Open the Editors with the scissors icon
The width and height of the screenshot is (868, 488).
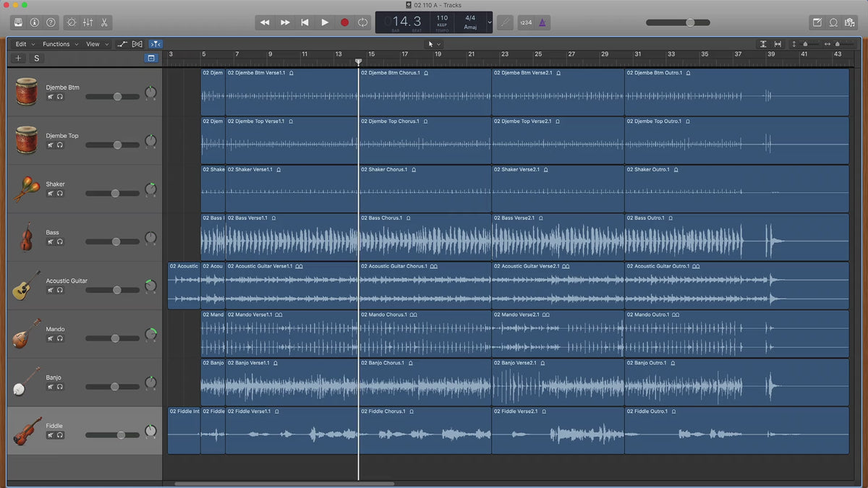(x=104, y=22)
